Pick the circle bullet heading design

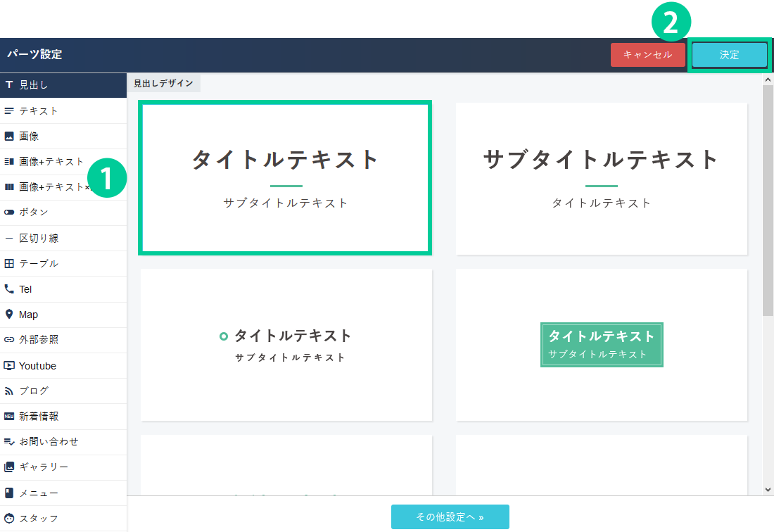(286, 345)
